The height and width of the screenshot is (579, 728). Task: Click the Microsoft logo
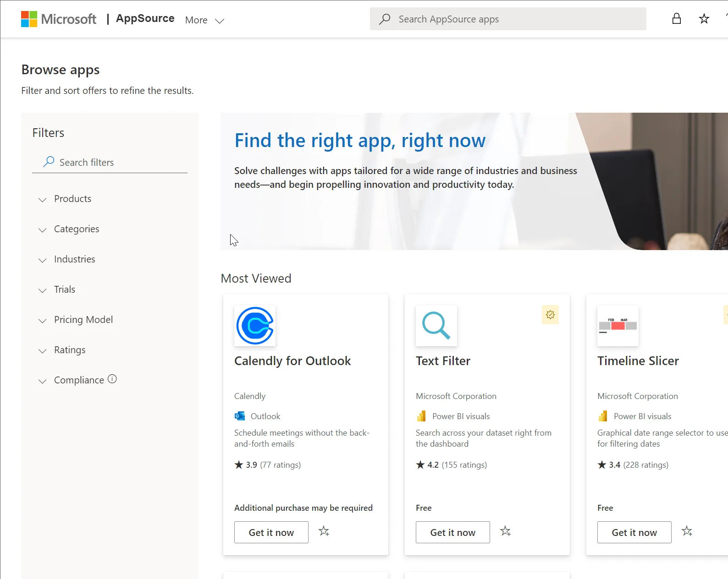pyautogui.click(x=59, y=19)
